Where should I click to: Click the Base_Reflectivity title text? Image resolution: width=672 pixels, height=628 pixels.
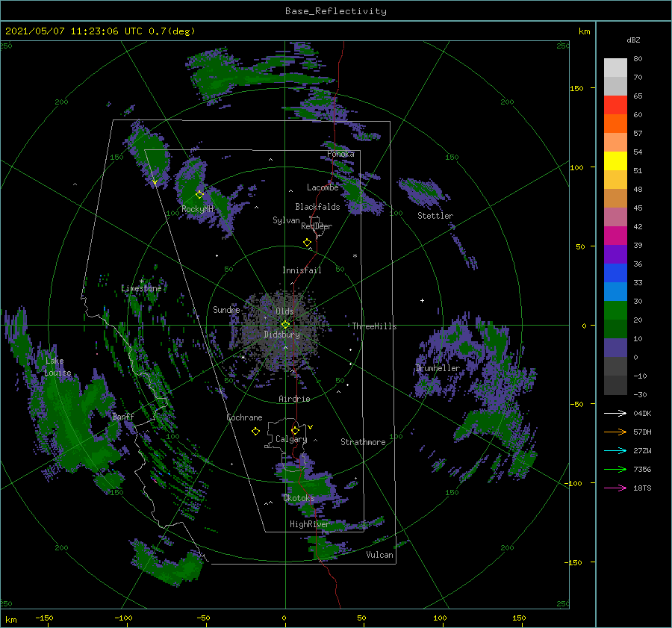(x=336, y=11)
